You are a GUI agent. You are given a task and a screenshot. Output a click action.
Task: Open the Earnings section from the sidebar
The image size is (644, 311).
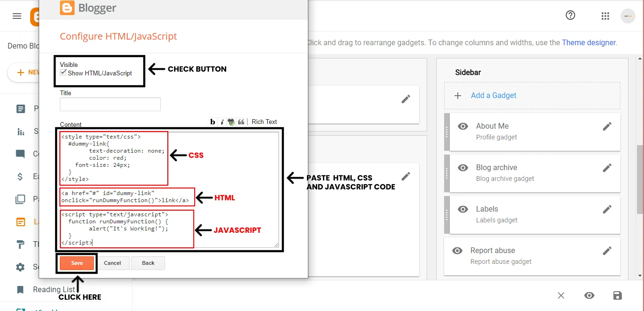point(21,176)
